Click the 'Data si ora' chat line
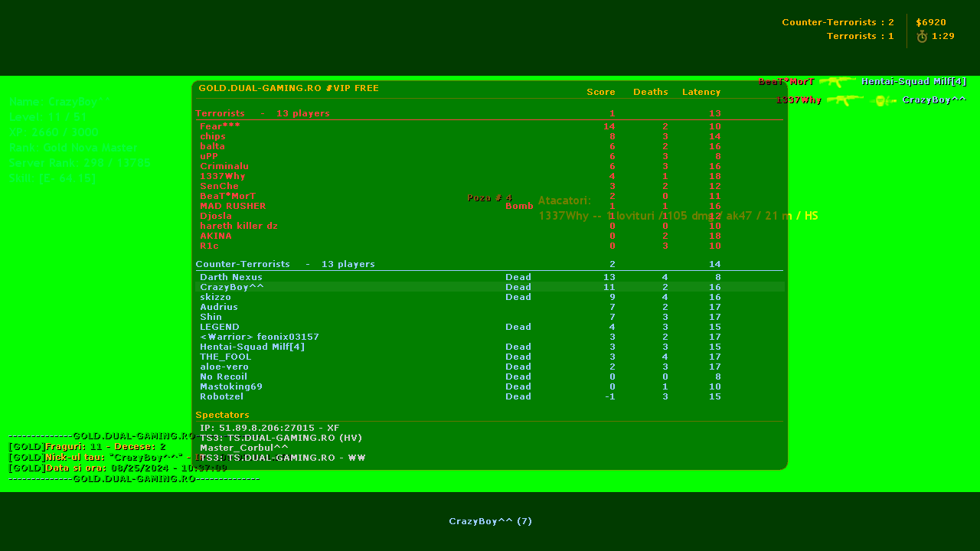980x551 pixels. tap(118, 468)
